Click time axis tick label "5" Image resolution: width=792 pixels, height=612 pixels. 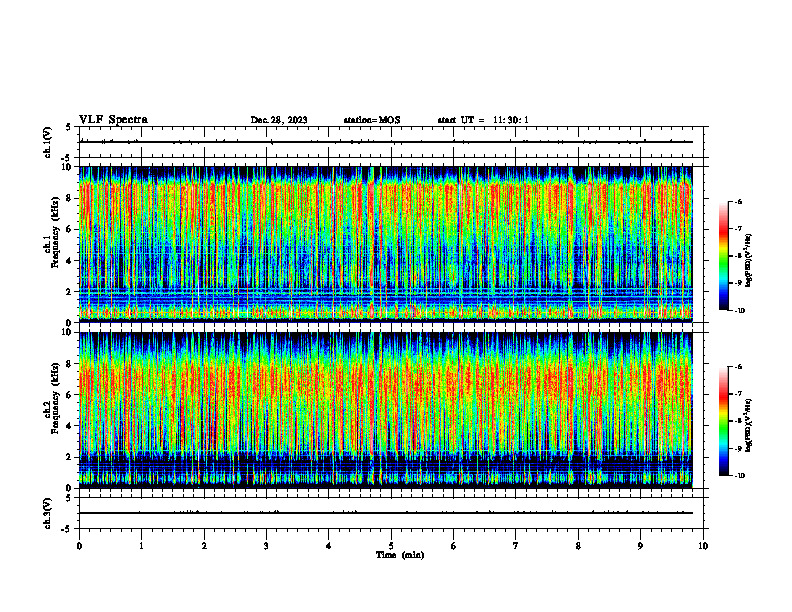391,546
